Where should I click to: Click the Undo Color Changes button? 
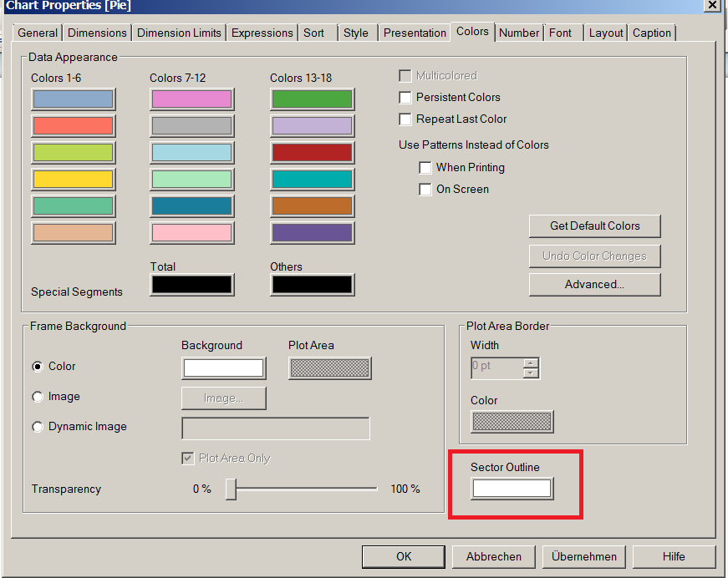coord(595,256)
